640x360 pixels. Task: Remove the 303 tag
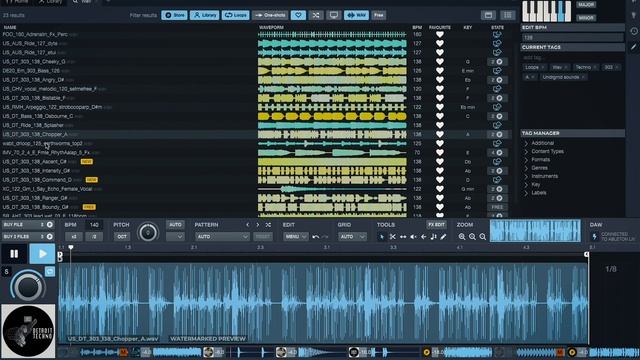click(617, 67)
